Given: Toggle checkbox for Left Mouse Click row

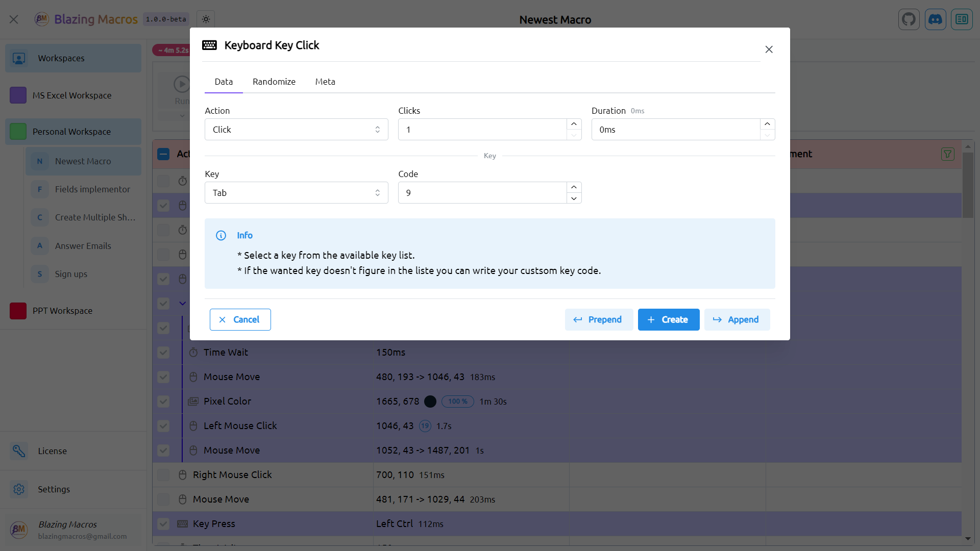Looking at the screenshot, I should coord(163,426).
